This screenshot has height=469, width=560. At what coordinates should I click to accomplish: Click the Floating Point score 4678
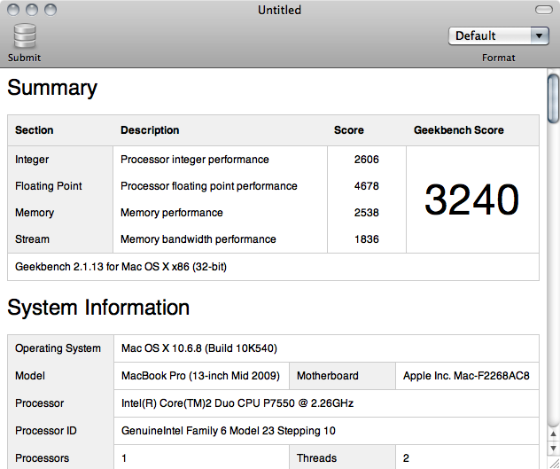point(366,186)
